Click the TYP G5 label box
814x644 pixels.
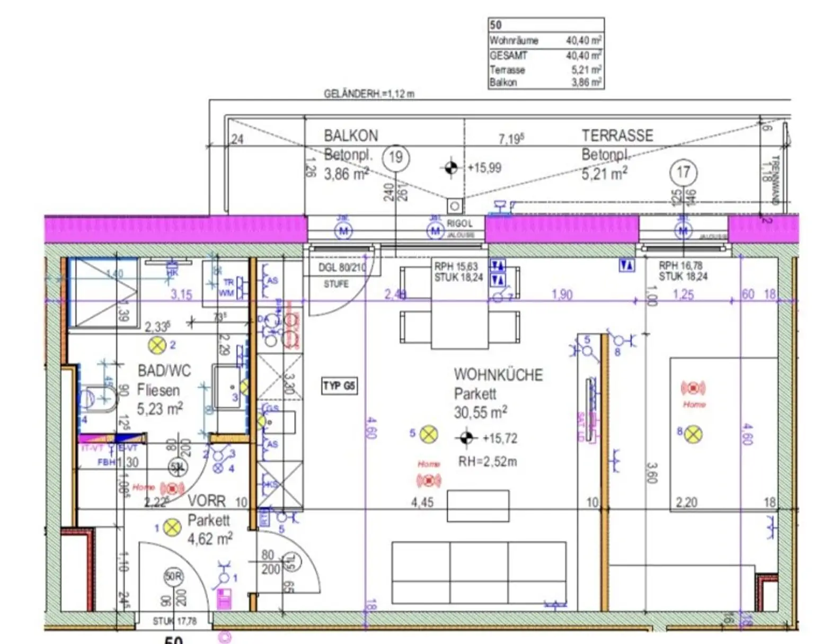coord(339,386)
